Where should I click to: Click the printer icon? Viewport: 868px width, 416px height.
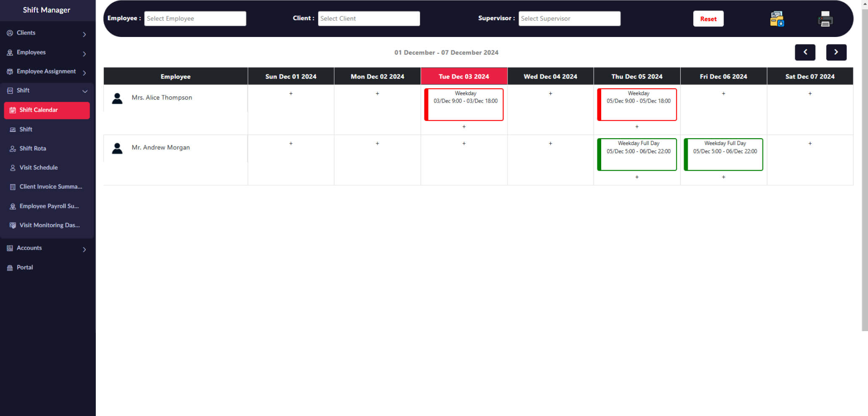825,19
